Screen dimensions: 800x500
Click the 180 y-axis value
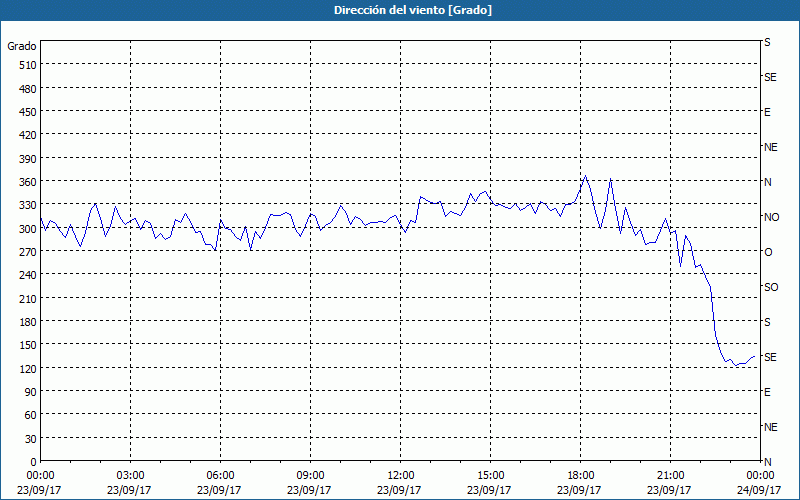[28, 322]
